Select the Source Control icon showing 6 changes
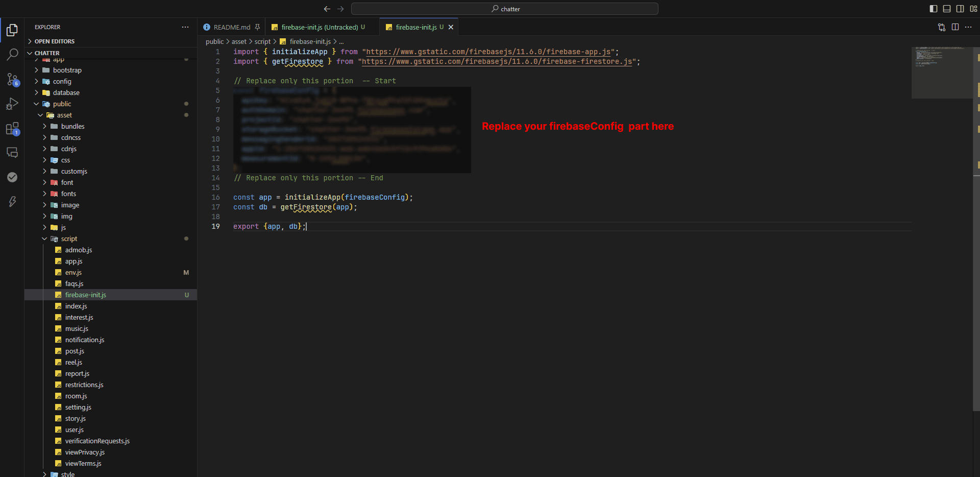980x477 pixels. [x=12, y=80]
